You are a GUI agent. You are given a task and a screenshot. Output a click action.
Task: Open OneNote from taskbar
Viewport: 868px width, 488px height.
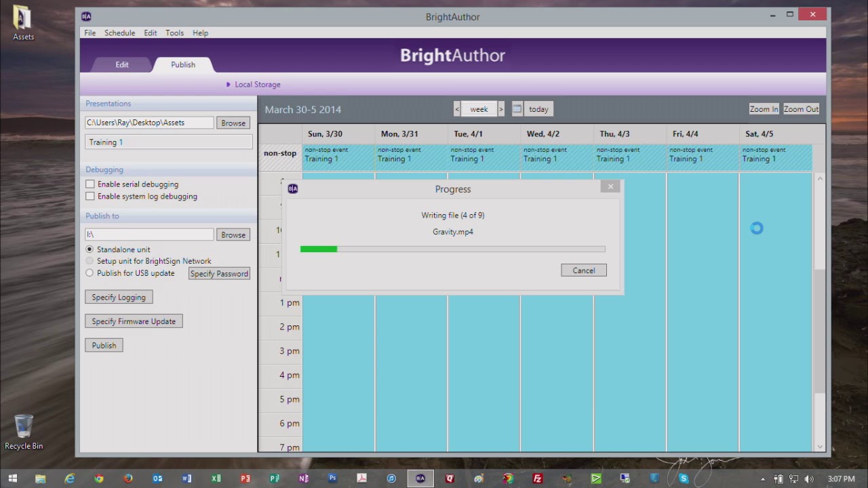click(x=304, y=479)
